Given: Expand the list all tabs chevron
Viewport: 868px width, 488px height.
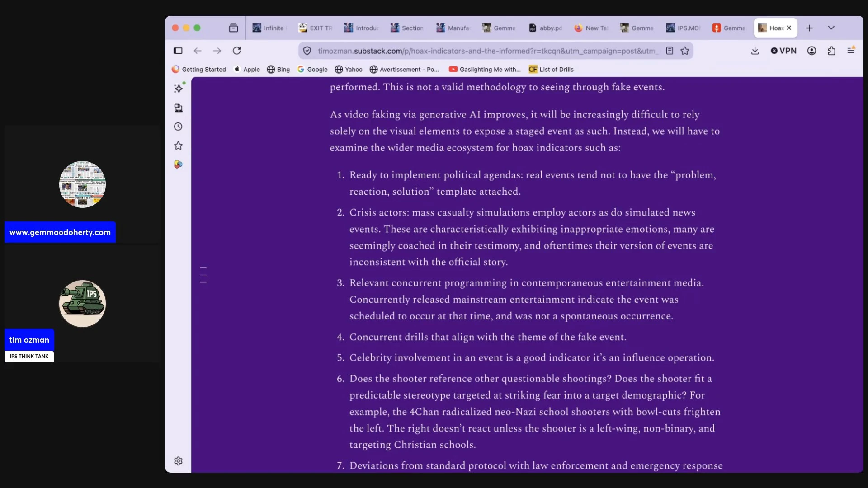Looking at the screenshot, I should point(831,28).
